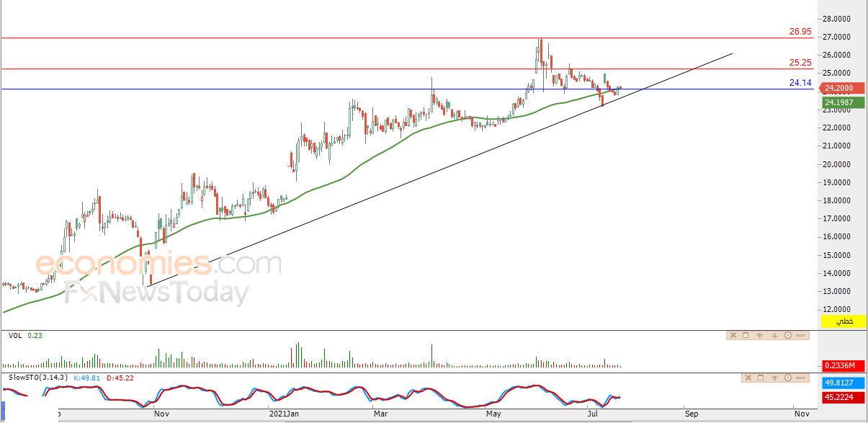Maximize the VOL indicator panel
Viewport: 868px width, 423px height.
[x=746, y=335]
